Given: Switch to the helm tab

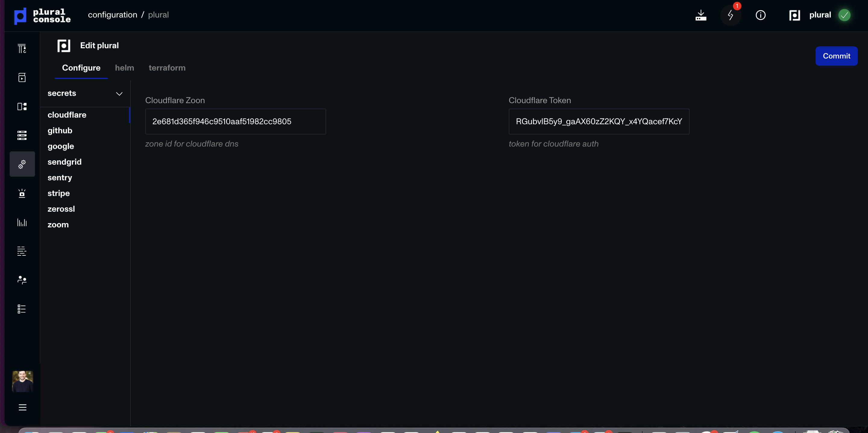Looking at the screenshot, I should coord(124,68).
